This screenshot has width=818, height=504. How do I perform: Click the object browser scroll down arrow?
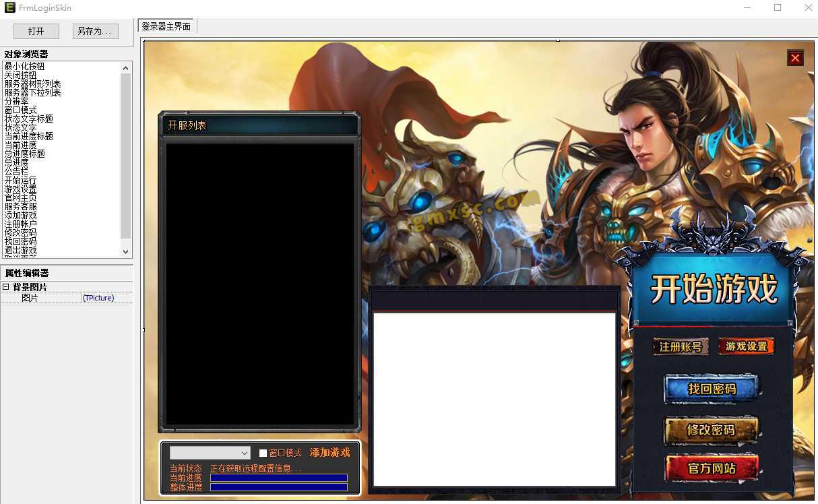tap(125, 251)
